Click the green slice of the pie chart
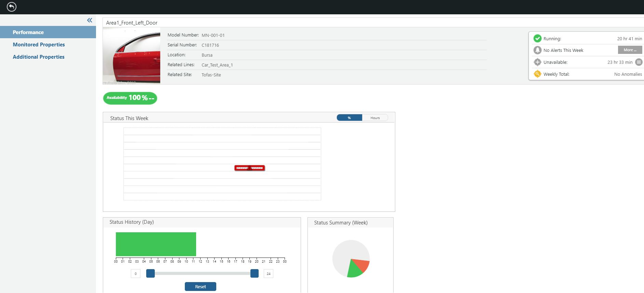The width and height of the screenshot is (644, 293). pos(355,269)
